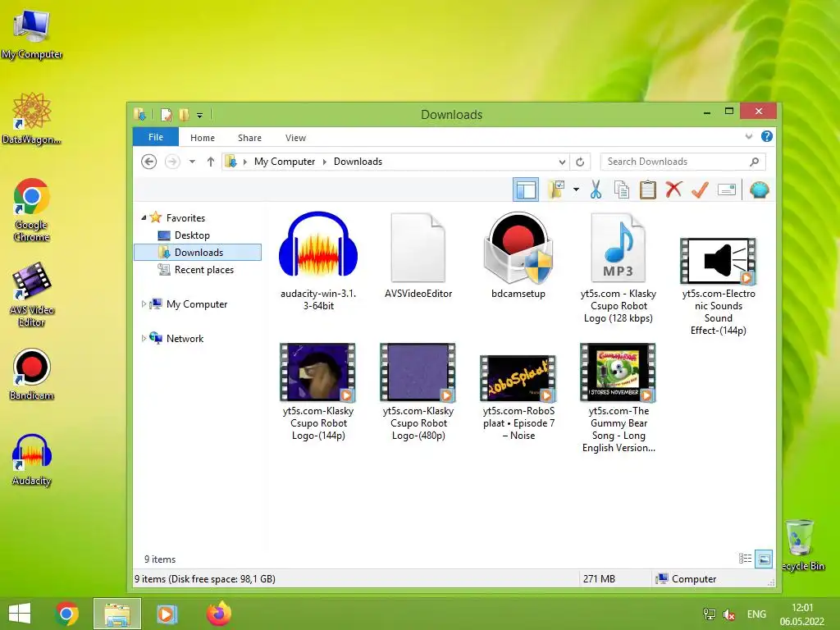Refresh the Downloads folder

(580, 162)
